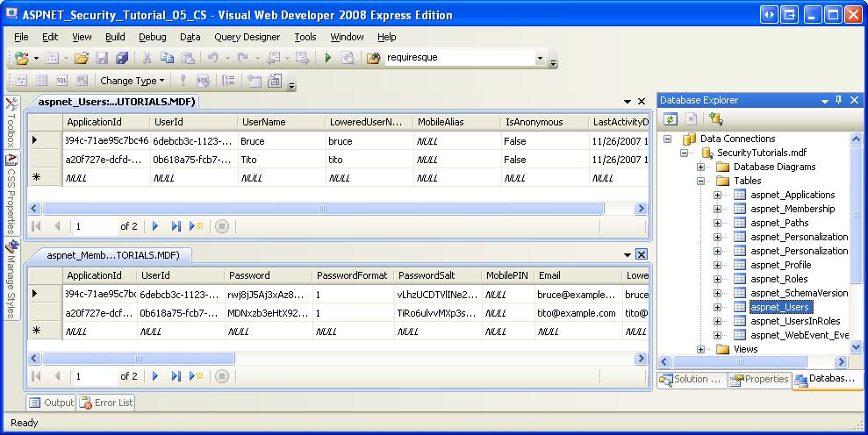Click the Add New Derived Table icon

(275, 81)
